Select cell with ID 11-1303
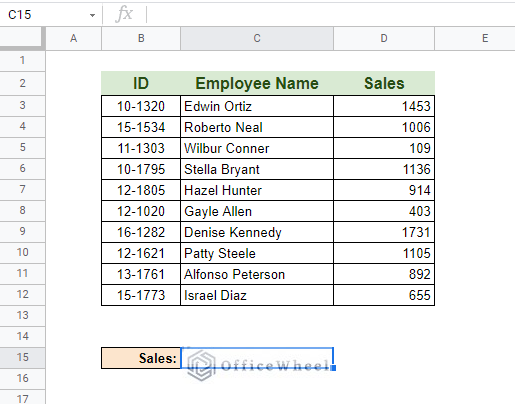Image resolution: width=515 pixels, height=404 pixels. (x=141, y=148)
